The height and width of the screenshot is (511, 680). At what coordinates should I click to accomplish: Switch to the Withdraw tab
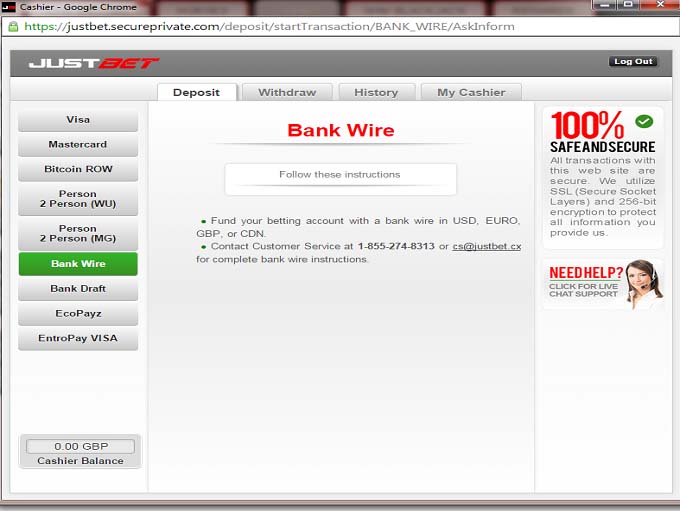click(x=287, y=92)
